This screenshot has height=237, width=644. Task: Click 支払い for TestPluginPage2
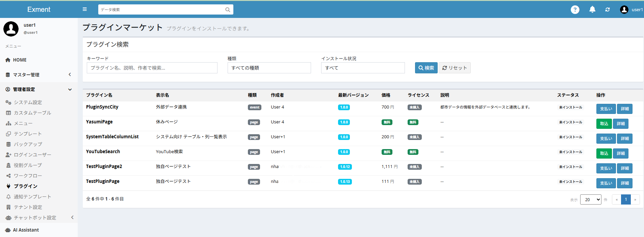606,168
